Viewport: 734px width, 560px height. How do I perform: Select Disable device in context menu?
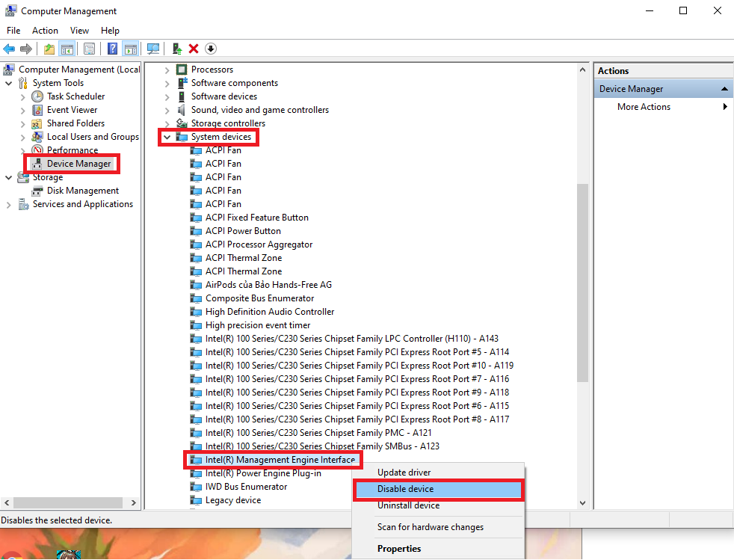[438, 489]
